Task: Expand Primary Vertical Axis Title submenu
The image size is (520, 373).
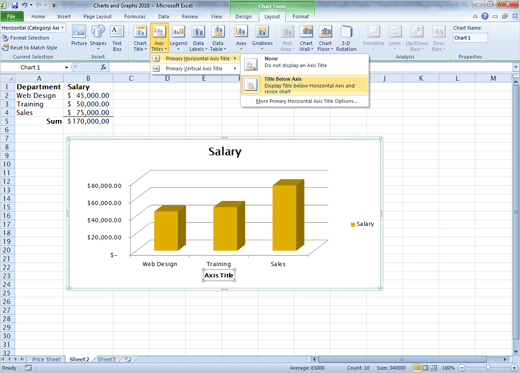Action: [195, 69]
